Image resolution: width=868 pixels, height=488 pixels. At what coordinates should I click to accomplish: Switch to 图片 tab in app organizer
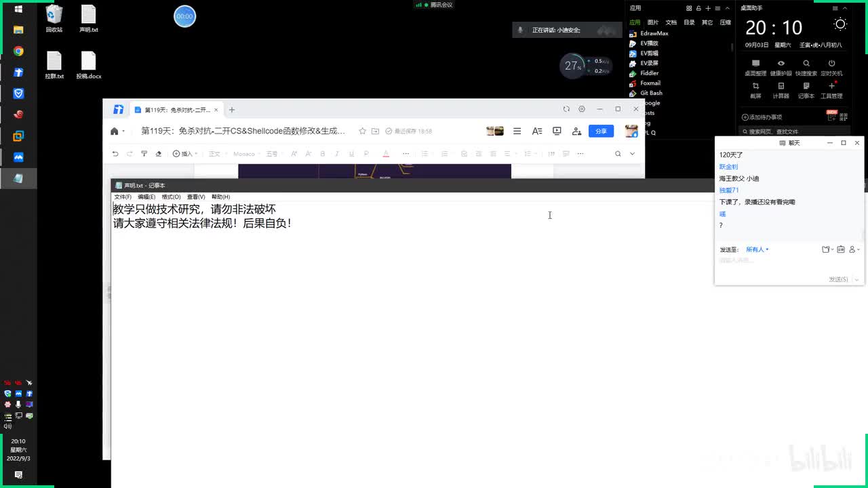coord(653,22)
